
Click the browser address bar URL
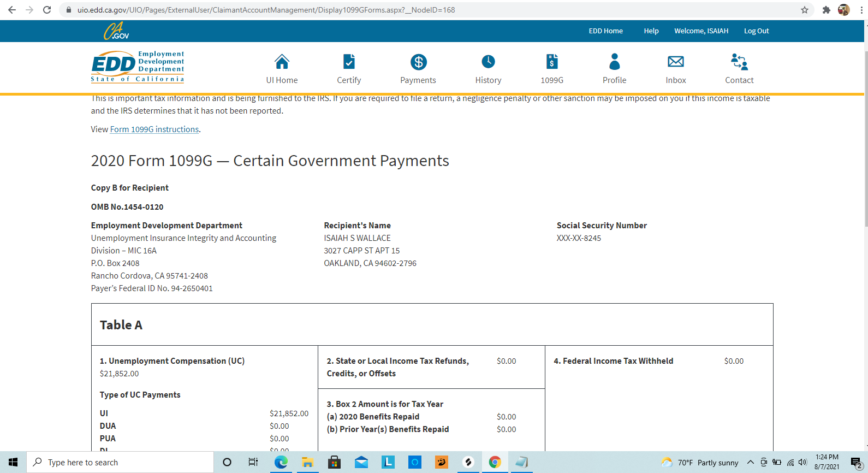point(266,10)
